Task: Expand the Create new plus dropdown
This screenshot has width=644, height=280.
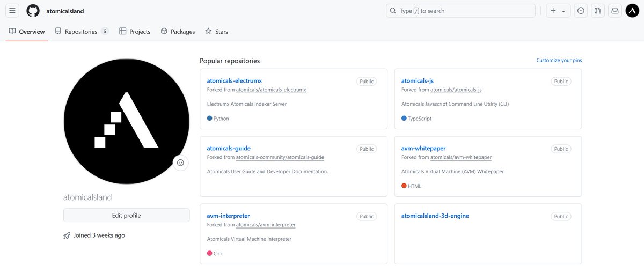Action: click(x=558, y=11)
